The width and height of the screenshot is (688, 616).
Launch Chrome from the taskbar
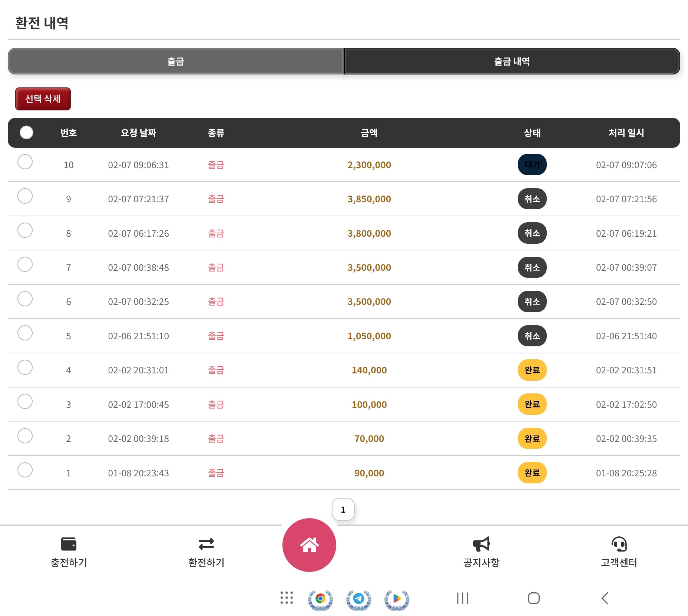[320, 599]
